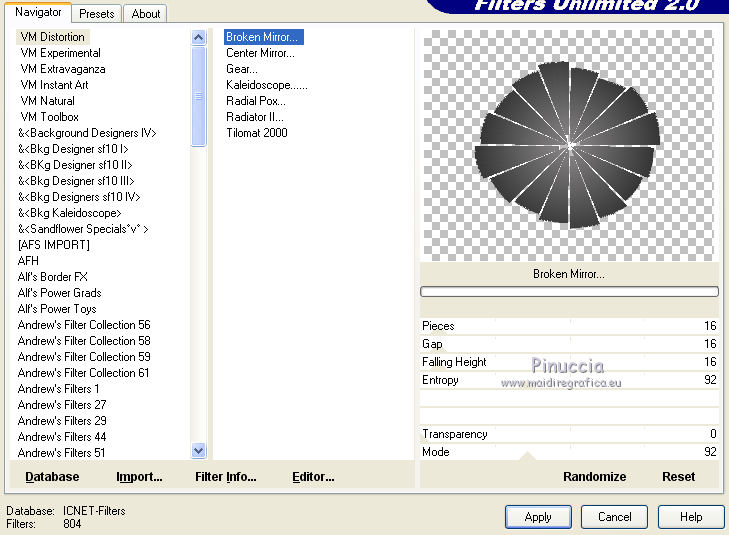
Task: Click the category list scroll-up arrow
Action: tap(198, 37)
